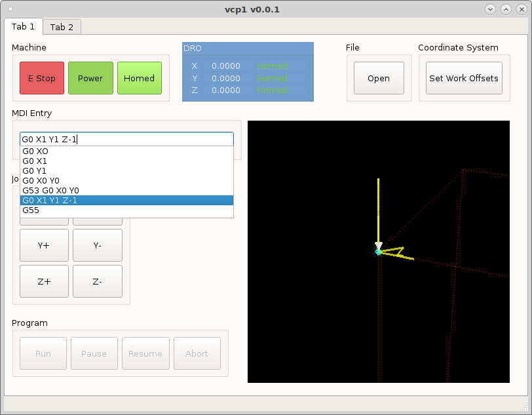Jog the Y axis negative with Y-

coord(98,245)
